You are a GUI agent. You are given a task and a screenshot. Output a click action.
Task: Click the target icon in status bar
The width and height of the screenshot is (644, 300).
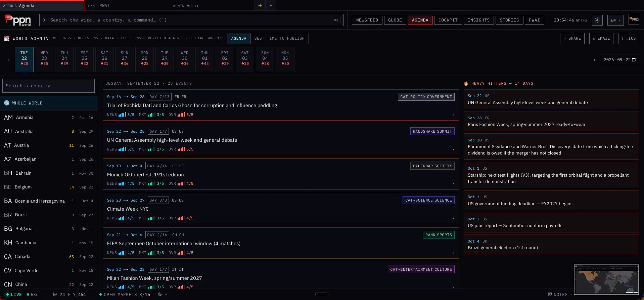[x=160, y=294]
